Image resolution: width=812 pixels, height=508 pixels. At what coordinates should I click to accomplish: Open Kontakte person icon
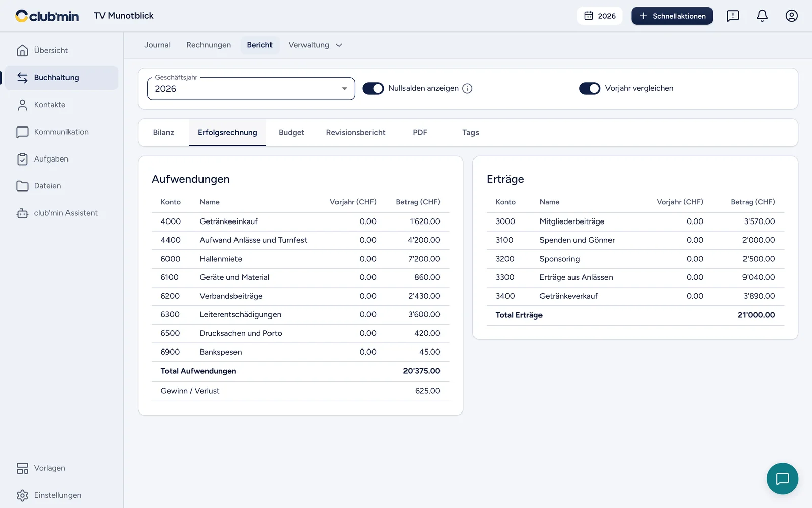(22, 105)
